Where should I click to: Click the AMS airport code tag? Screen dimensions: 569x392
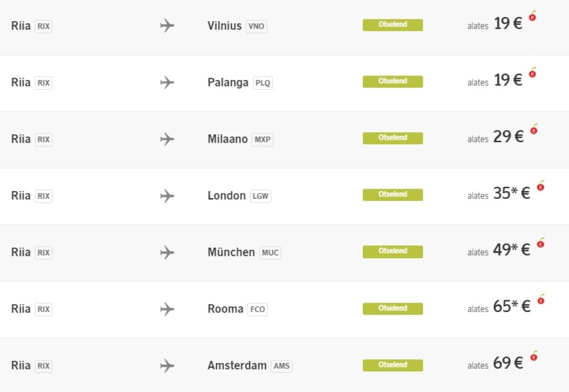pyautogui.click(x=282, y=366)
